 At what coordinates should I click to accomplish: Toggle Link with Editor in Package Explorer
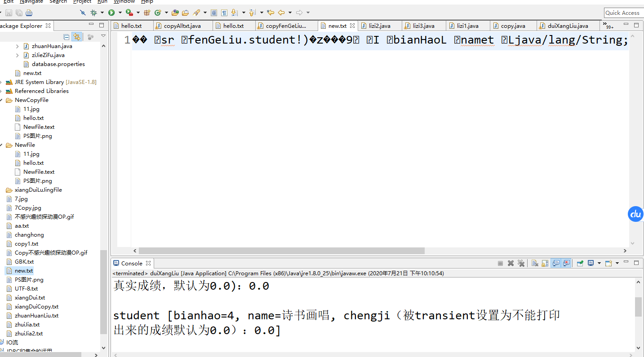(x=77, y=37)
